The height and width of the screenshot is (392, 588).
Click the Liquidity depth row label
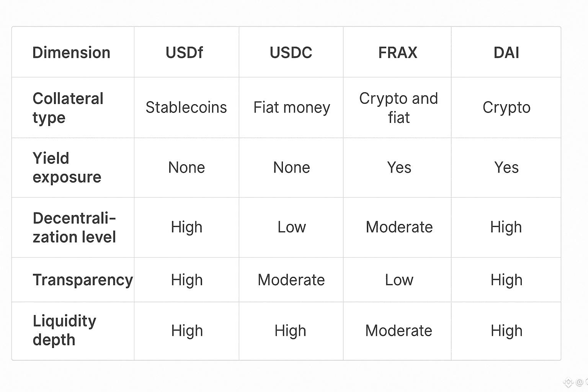64,330
